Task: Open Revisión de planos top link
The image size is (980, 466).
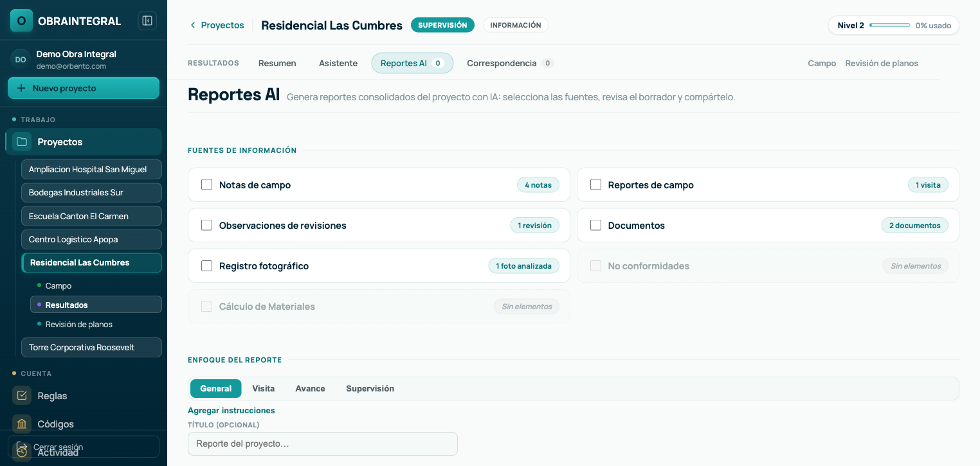Action: (882, 63)
